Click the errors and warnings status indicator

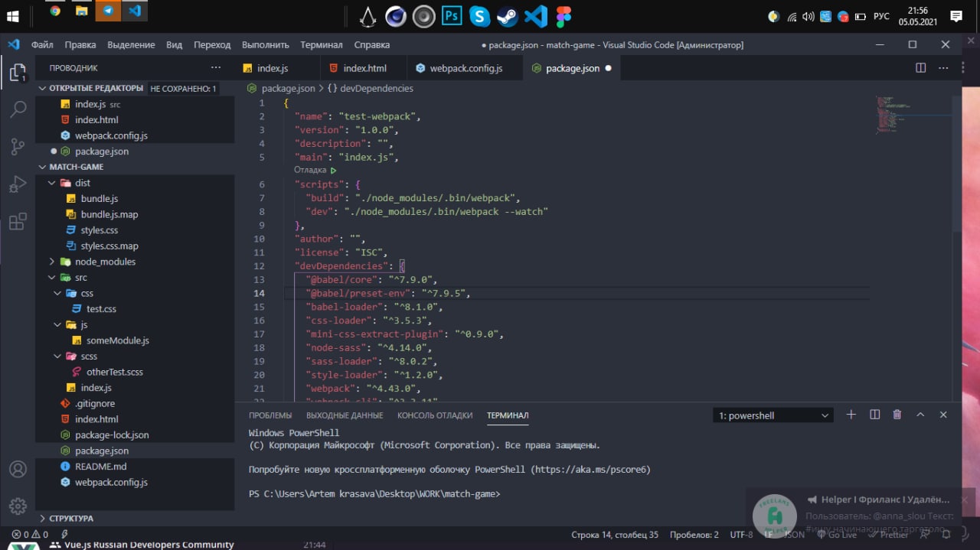(x=30, y=535)
